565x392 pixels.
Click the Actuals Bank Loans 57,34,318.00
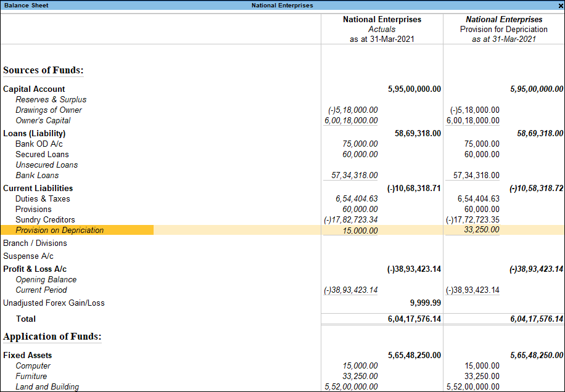click(355, 175)
